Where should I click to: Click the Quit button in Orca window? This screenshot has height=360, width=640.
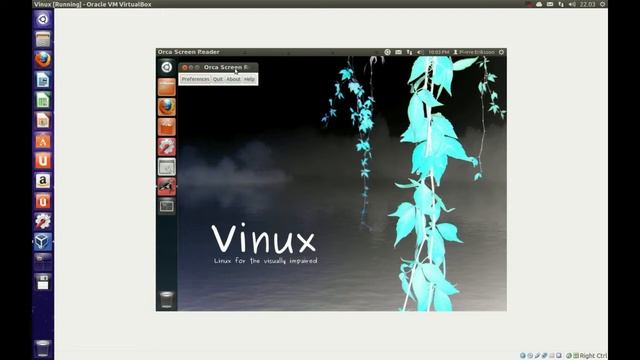218,79
